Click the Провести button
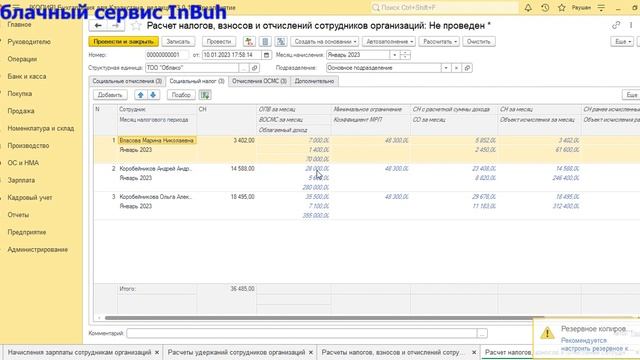The height and width of the screenshot is (360, 640). [219, 42]
